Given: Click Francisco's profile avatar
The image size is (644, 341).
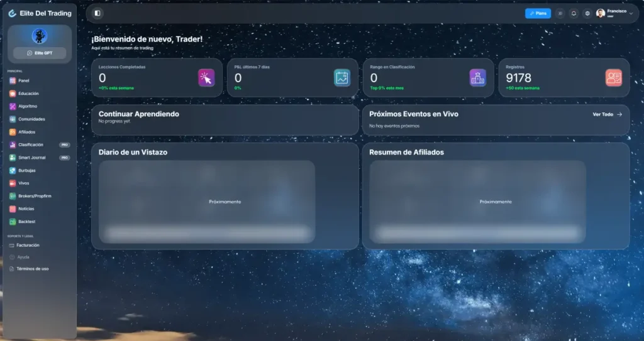Looking at the screenshot, I should pyautogui.click(x=601, y=14).
